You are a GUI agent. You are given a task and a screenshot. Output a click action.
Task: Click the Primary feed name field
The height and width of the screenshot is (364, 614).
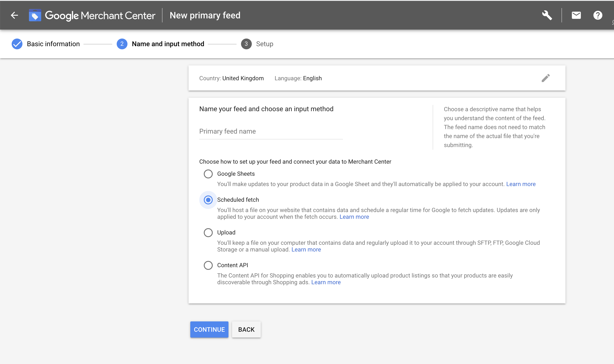pos(270,132)
